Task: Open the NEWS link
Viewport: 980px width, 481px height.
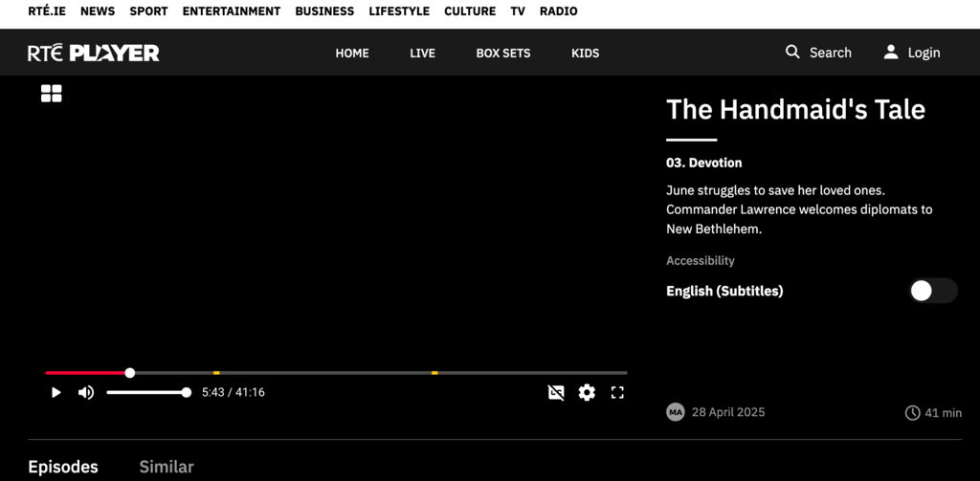Action: [98, 11]
